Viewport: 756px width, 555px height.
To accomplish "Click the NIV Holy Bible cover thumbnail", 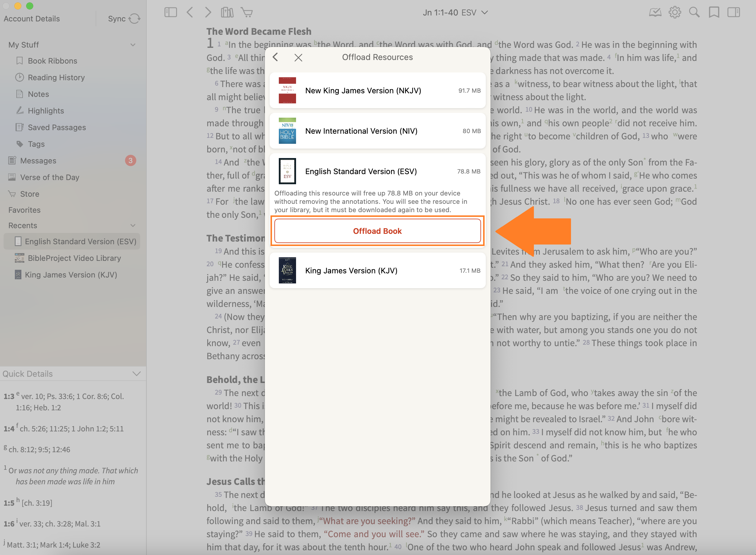I will click(287, 131).
